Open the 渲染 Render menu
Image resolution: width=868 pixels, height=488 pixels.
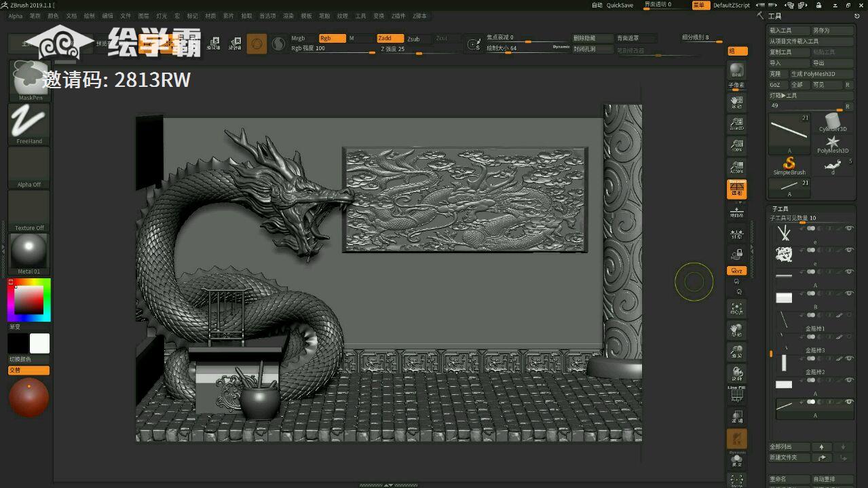[x=288, y=16]
